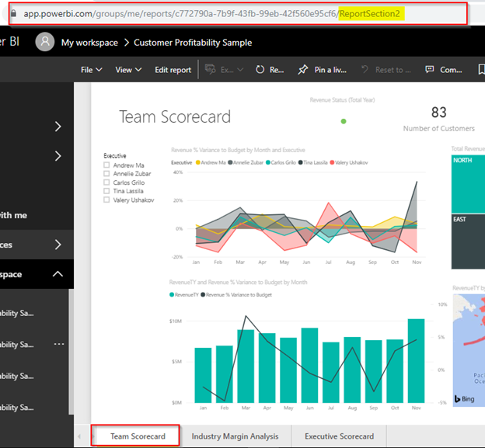Viewport: 485px width, 448px height.
Task: Select the last ability Sa... sidebar item
Action: 17,408
